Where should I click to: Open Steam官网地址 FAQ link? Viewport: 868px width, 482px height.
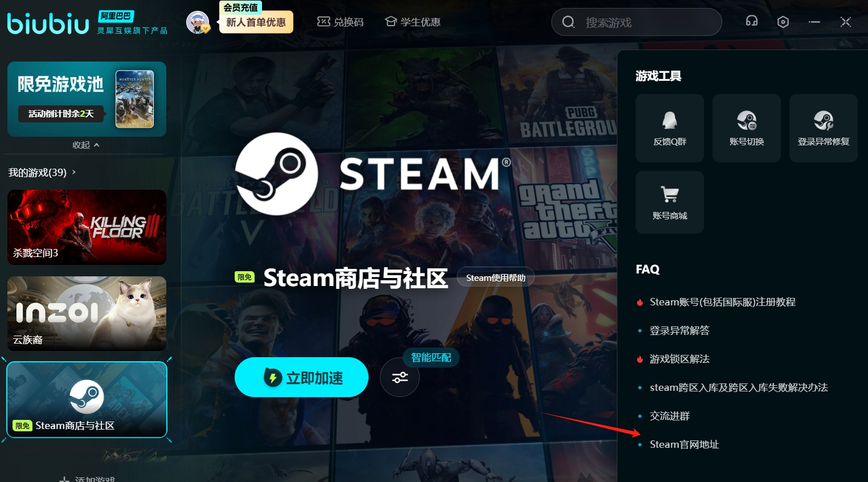coord(684,444)
